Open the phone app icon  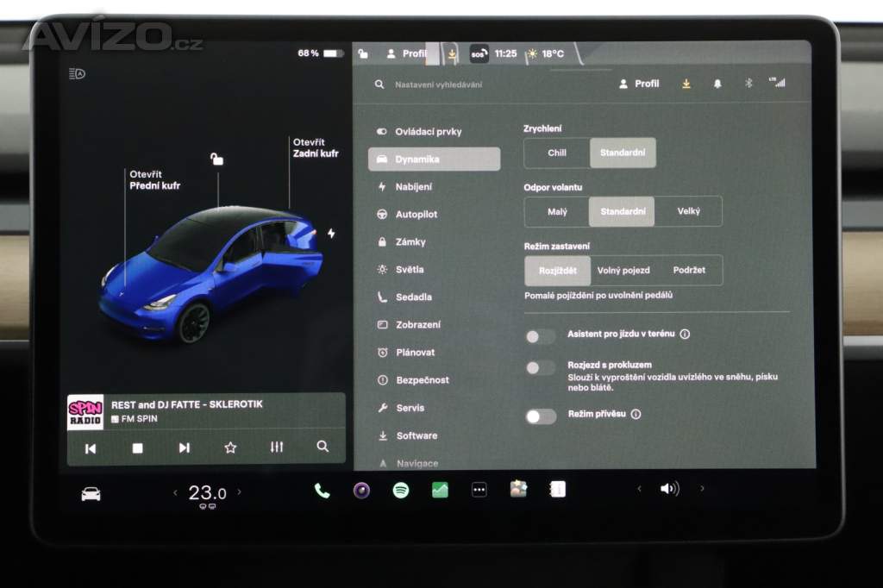(322, 491)
